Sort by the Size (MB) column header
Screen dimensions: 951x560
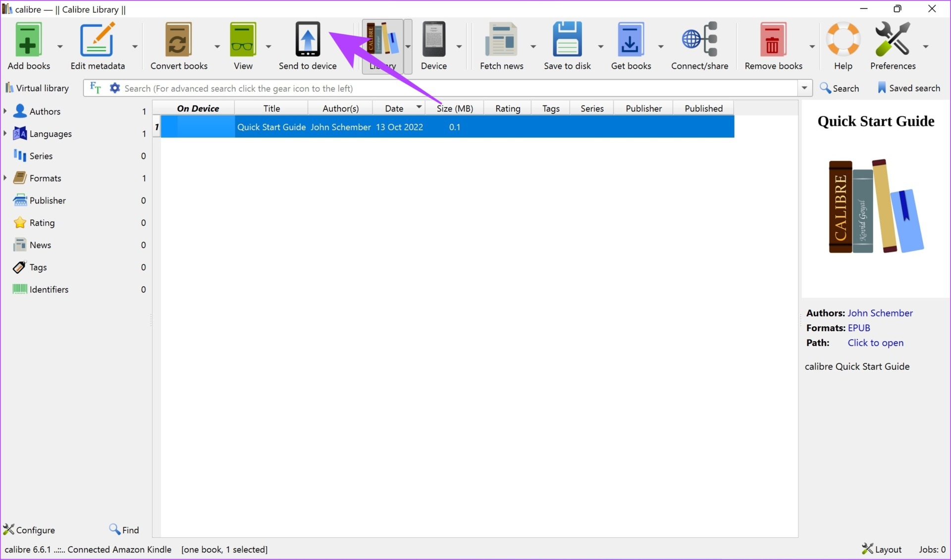click(454, 108)
